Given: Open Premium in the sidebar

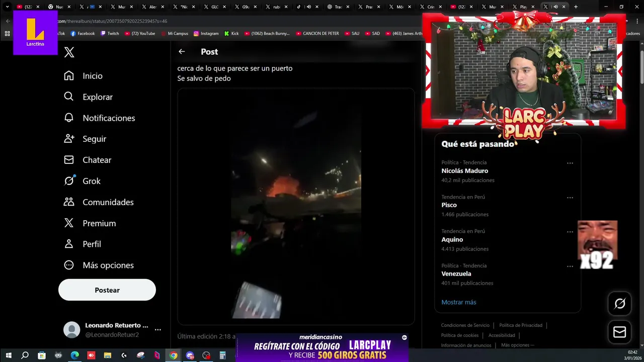Looking at the screenshot, I should 90,223.
